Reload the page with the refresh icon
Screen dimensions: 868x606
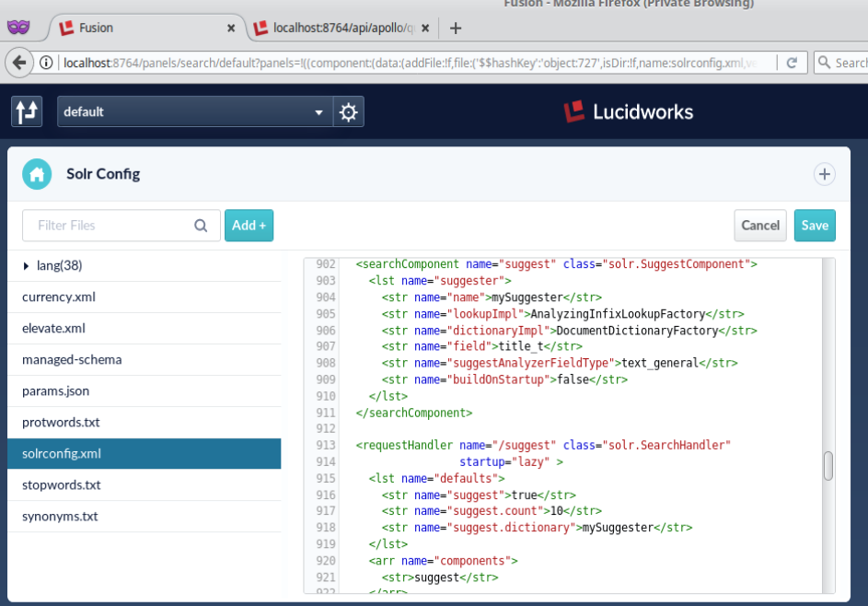(792, 63)
